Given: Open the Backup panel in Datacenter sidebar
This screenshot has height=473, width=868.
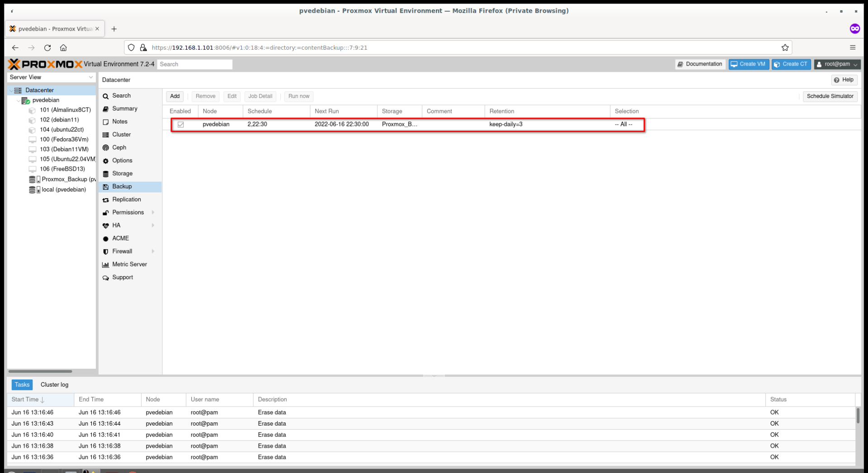Looking at the screenshot, I should pos(122,186).
